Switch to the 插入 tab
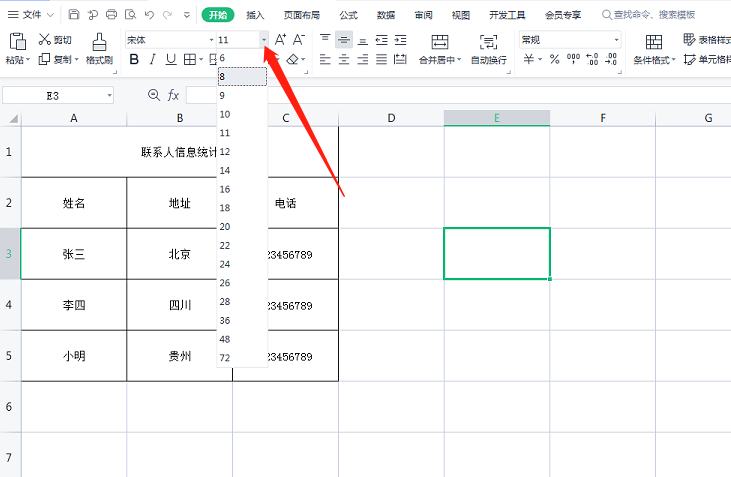The width and height of the screenshot is (731, 477). tap(255, 15)
